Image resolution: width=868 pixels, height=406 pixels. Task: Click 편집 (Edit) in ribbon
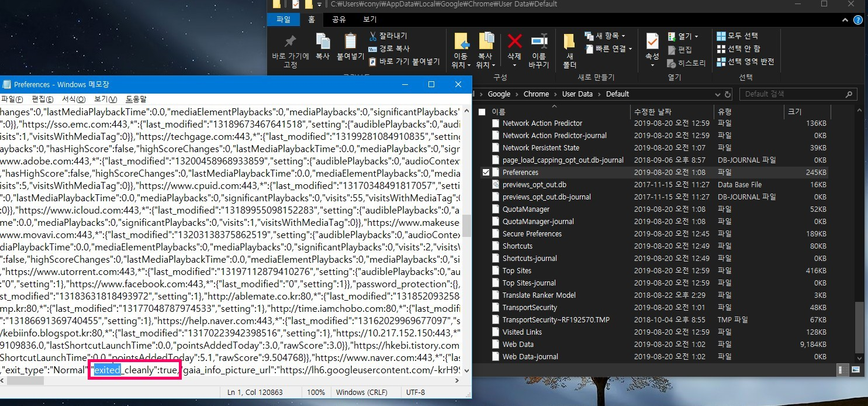680,50
